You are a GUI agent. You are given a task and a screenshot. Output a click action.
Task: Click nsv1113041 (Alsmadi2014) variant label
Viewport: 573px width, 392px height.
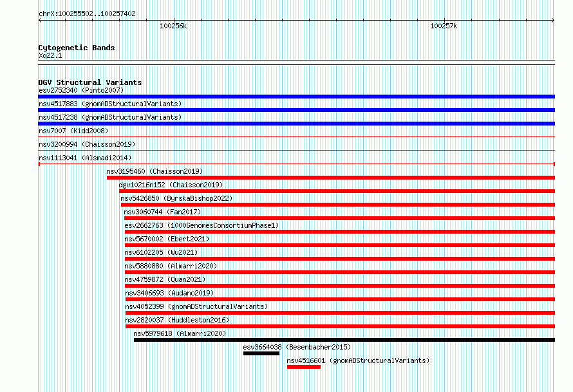(x=85, y=158)
